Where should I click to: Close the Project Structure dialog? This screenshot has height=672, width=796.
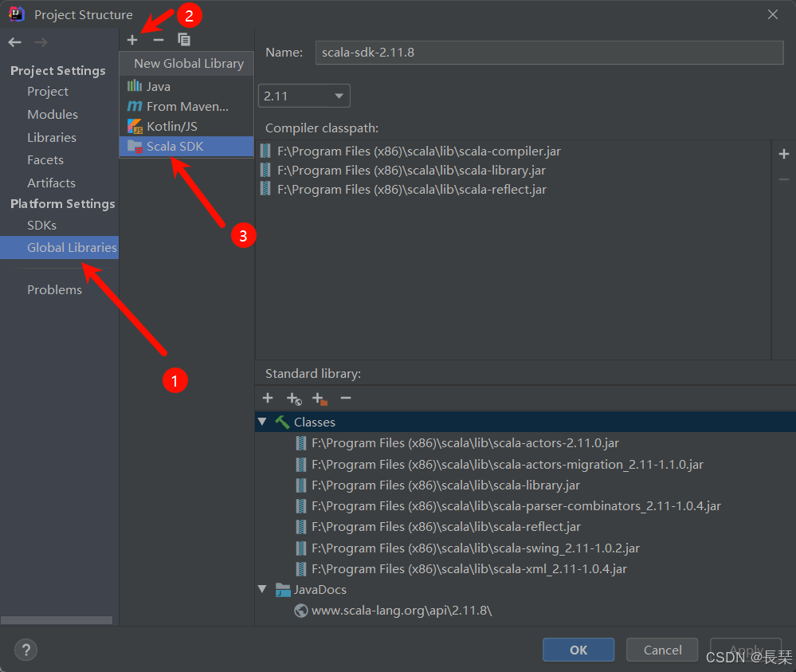(x=773, y=14)
